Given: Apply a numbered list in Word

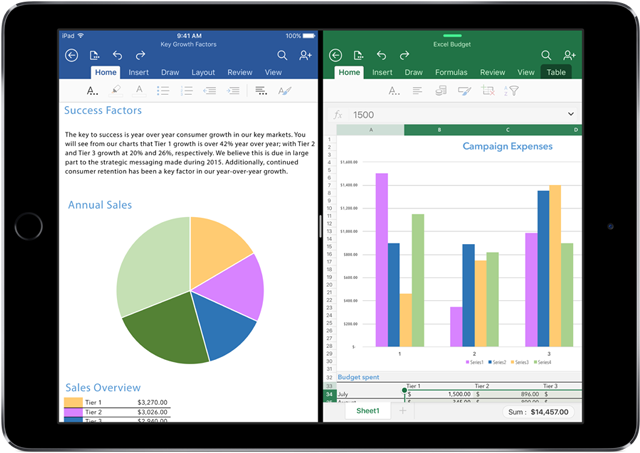Looking at the screenshot, I should pos(186,91).
